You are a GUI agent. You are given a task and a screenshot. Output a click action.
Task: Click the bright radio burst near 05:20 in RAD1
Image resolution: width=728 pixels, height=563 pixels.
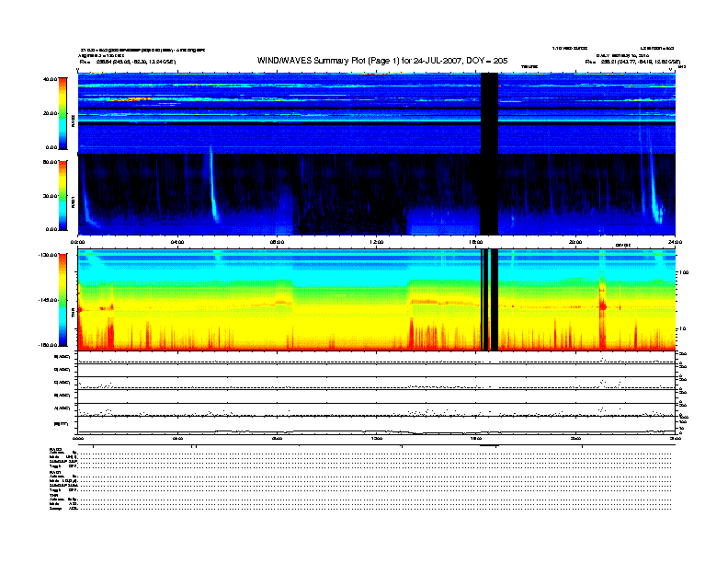(x=213, y=186)
